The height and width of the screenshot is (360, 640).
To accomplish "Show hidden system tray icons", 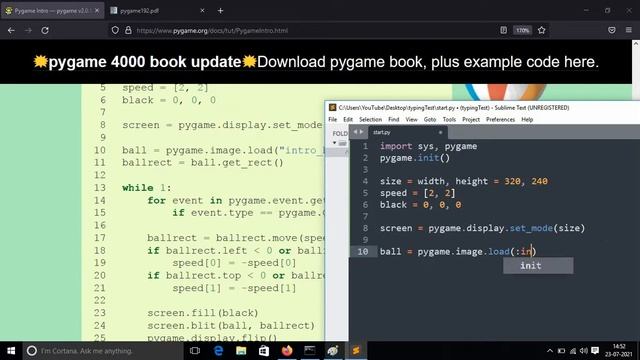I will (x=550, y=351).
